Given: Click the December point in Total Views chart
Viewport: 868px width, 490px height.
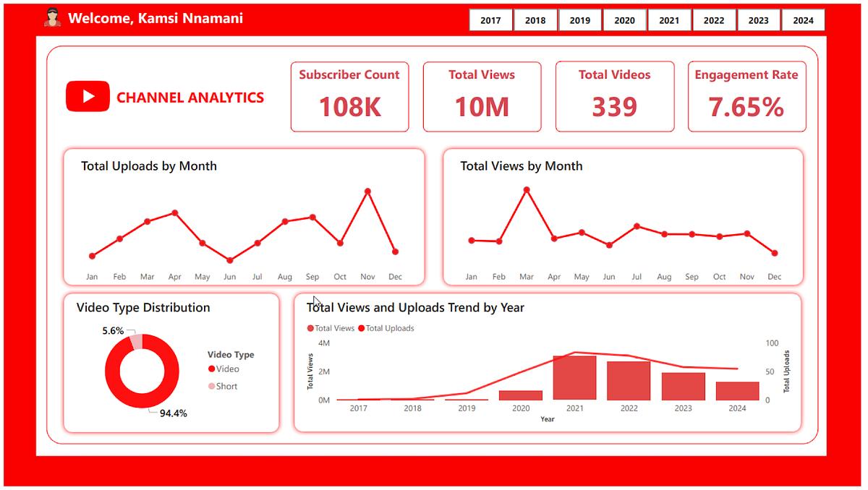Looking at the screenshot, I should [x=775, y=253].
